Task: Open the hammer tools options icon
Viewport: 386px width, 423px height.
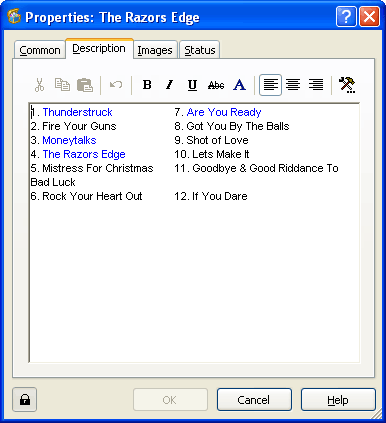Action: tap(347, 85)
